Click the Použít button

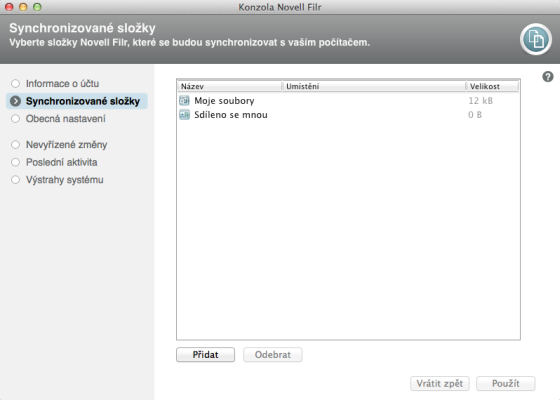tap(506, 384)
